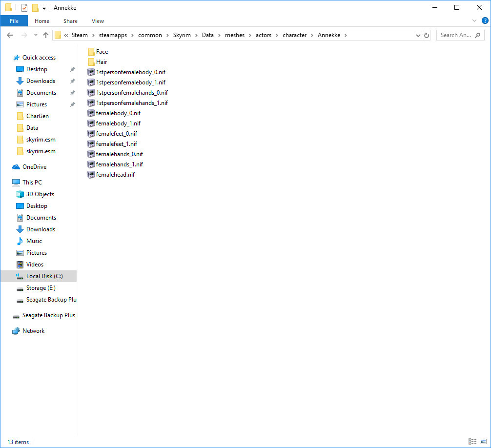Viewport: 491px width, 448px height.
Task: Open Data folder in Quick access
Action: click(x=27, y=128)
